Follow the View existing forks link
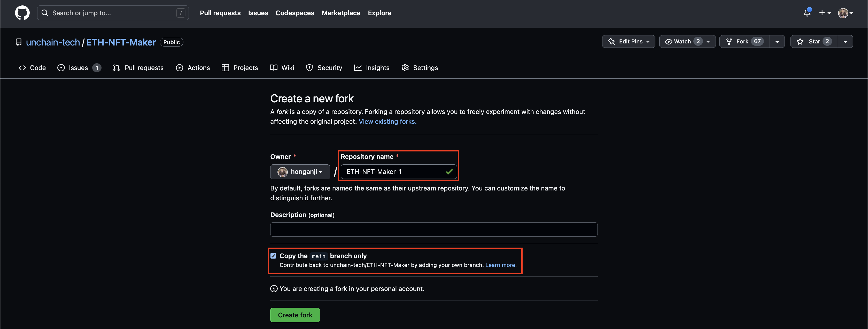 388,121
